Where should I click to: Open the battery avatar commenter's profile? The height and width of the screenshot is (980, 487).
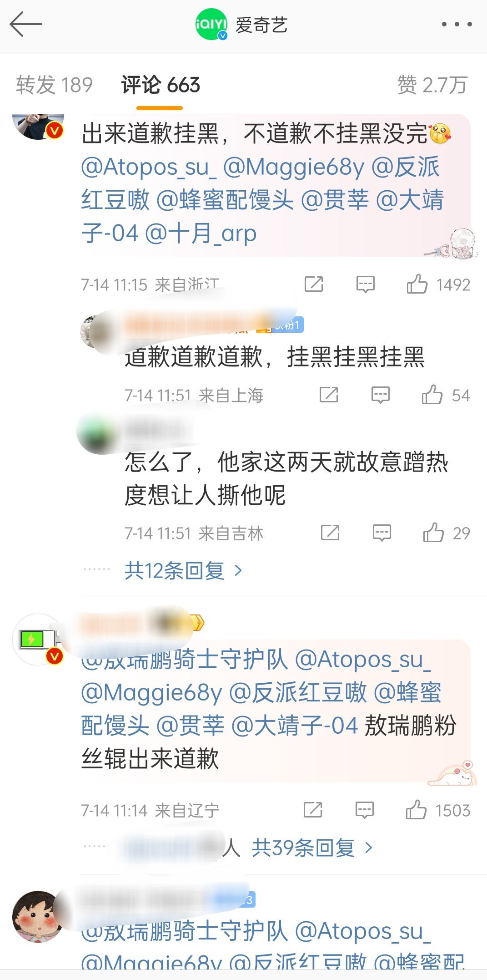click(x=39, y=640)
